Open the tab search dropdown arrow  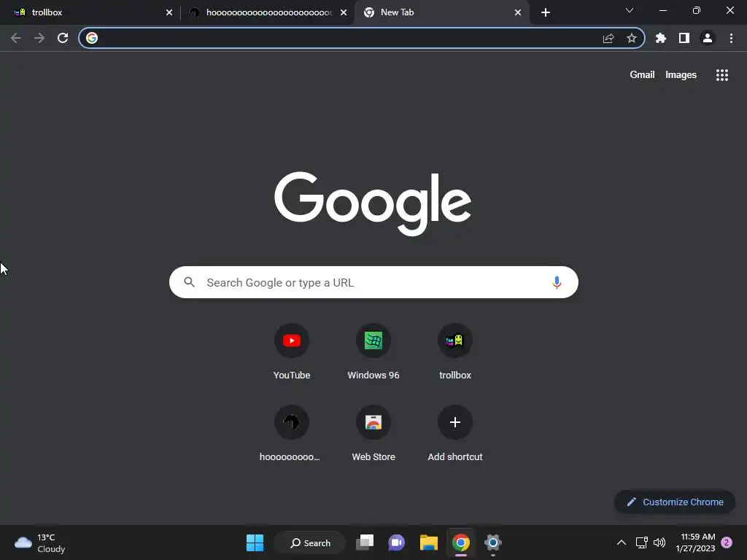click(630, 10)
